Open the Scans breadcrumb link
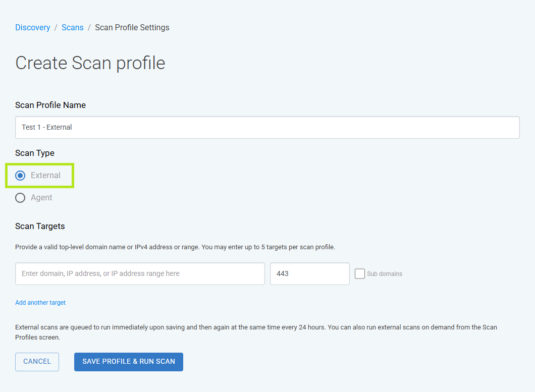The image size is (535, 392). point(72,28)
